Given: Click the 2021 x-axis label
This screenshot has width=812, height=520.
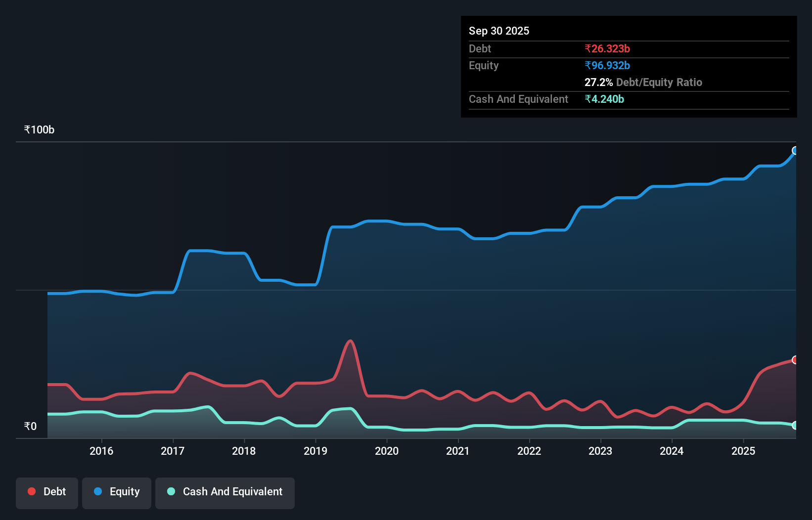Looking at the screenshot, I should point(458,451).
